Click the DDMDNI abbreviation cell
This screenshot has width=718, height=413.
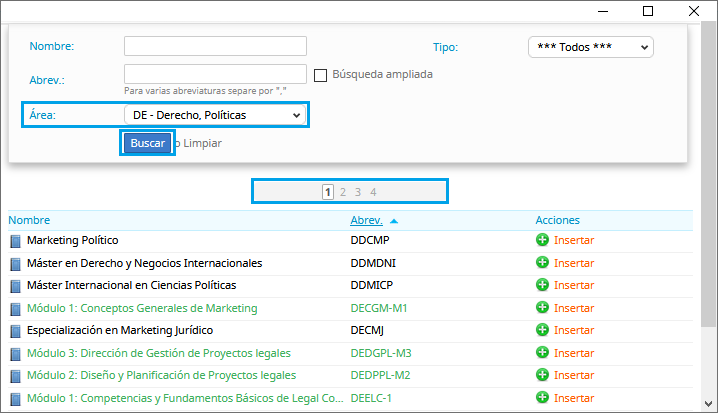(373, 263)
